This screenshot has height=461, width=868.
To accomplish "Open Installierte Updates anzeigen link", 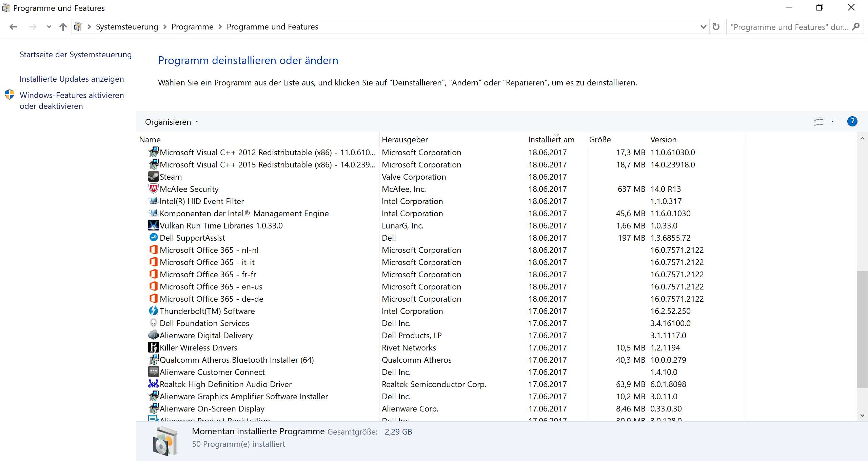I will (72, 79).
